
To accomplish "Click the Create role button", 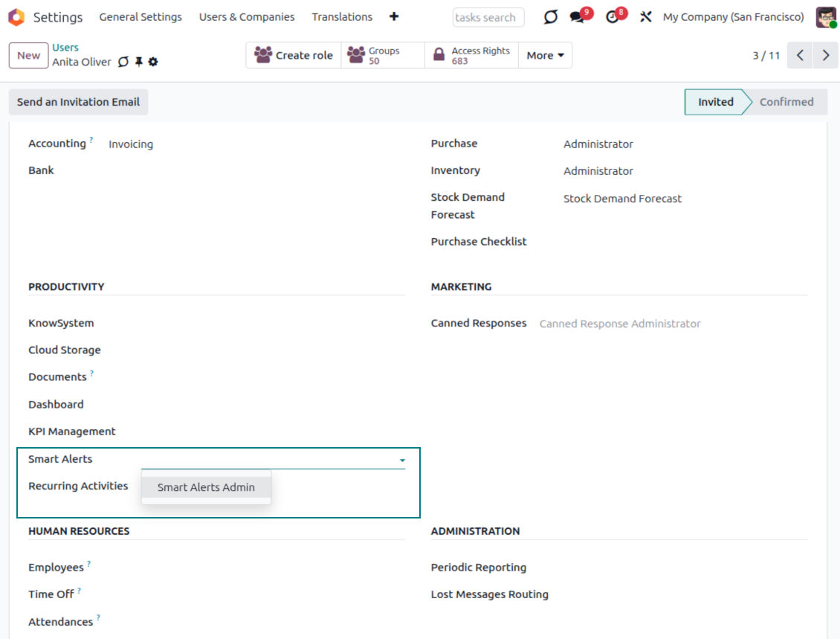I will click(294, 56).
